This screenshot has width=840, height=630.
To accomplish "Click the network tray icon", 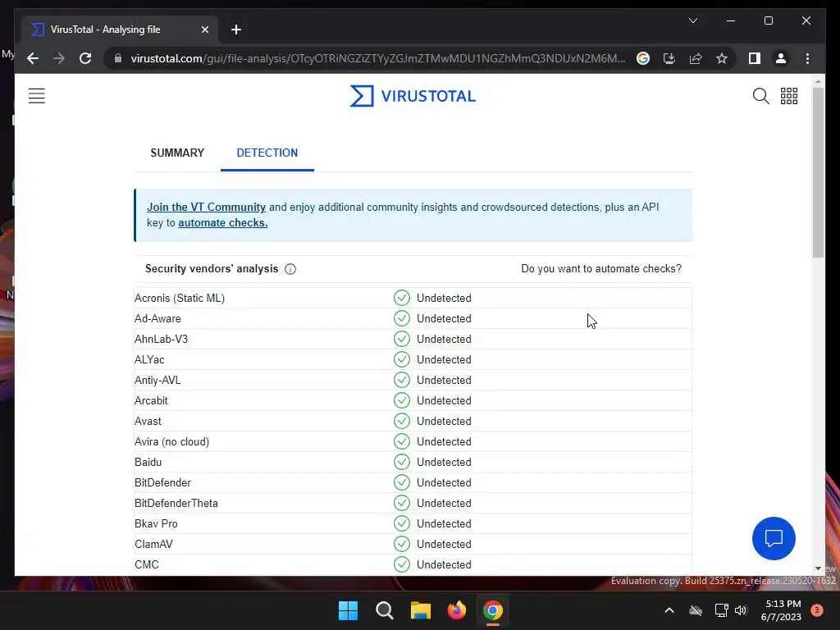I will [x=721, y=610].
